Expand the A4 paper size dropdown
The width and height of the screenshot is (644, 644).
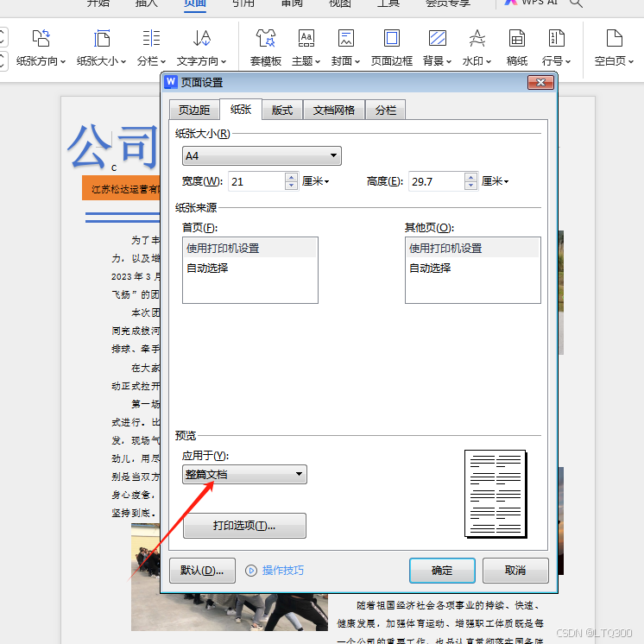pyautogui.click(x=262, y=155)
